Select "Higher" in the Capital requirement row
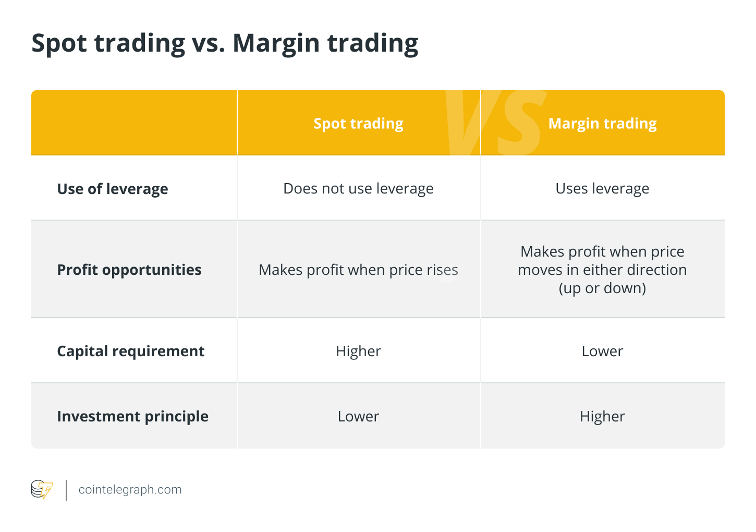Image resolution: width=756 pixels, height=532 pixels. pyautogui.click(x=358, y=351)
